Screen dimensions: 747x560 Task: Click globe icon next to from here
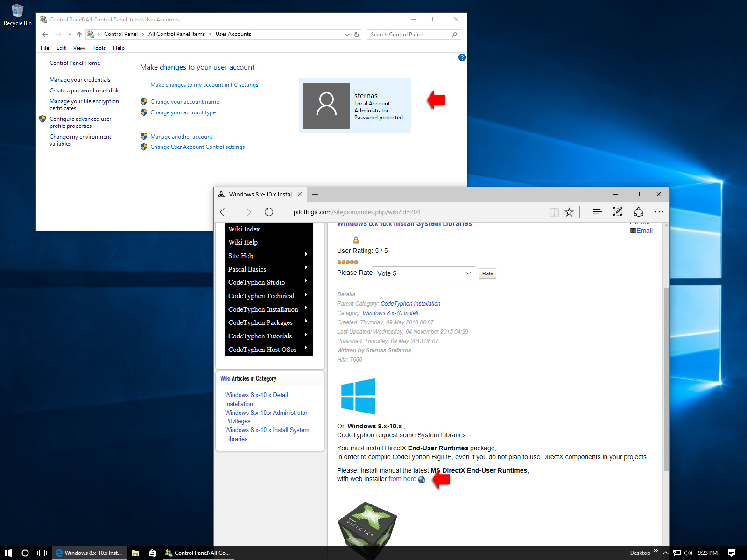coord(422,480)
